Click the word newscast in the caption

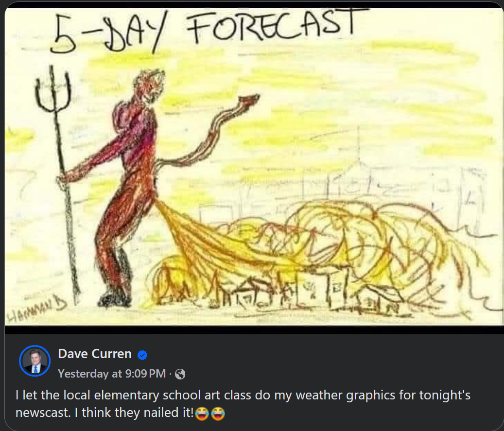43,413
